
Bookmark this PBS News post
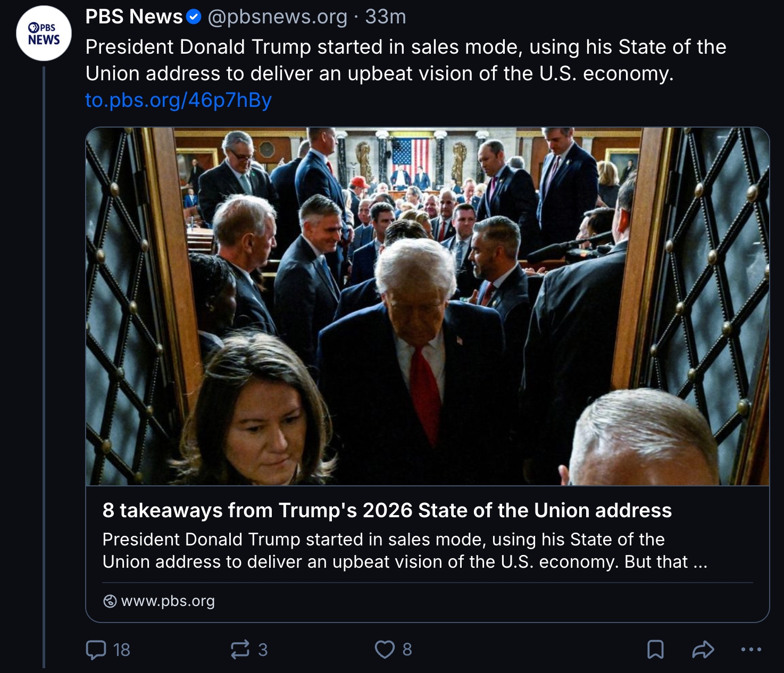point(655,649)
